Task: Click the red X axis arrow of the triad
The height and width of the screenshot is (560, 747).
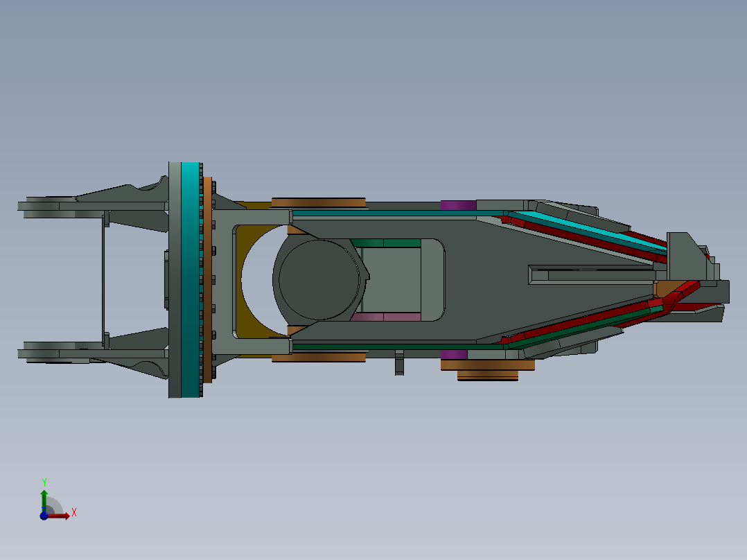Action: point(59,516)
